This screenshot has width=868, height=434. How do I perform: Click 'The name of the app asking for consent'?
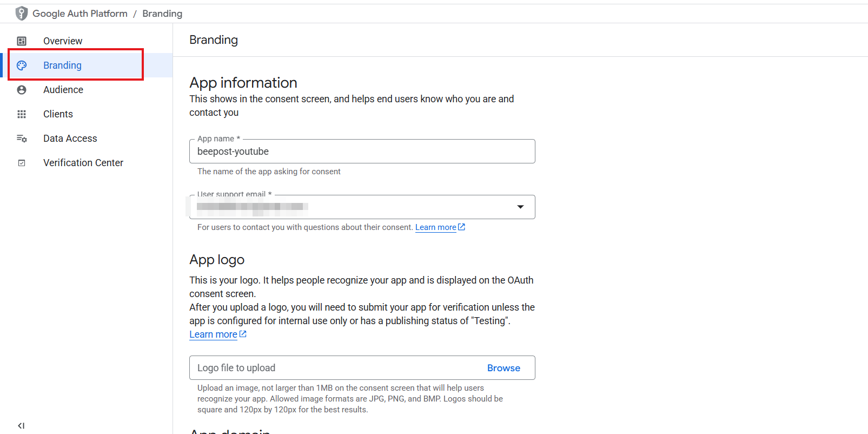coord(269,172)
